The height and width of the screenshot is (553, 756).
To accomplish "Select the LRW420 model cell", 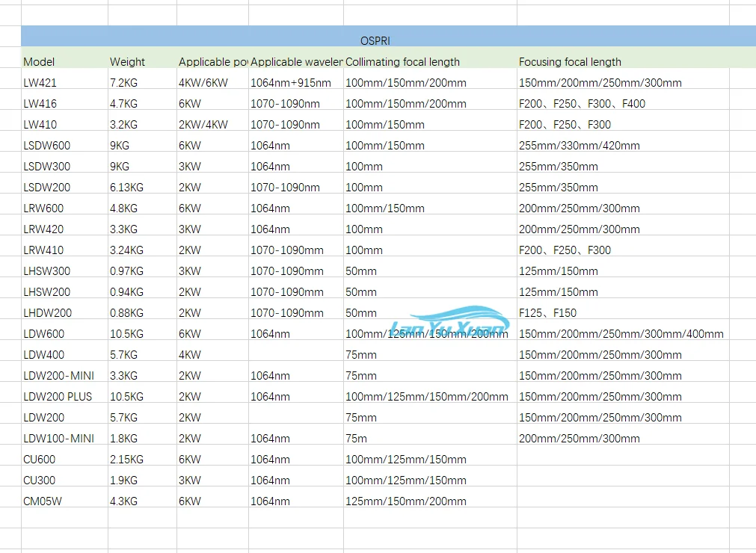I will pos(64,224).
